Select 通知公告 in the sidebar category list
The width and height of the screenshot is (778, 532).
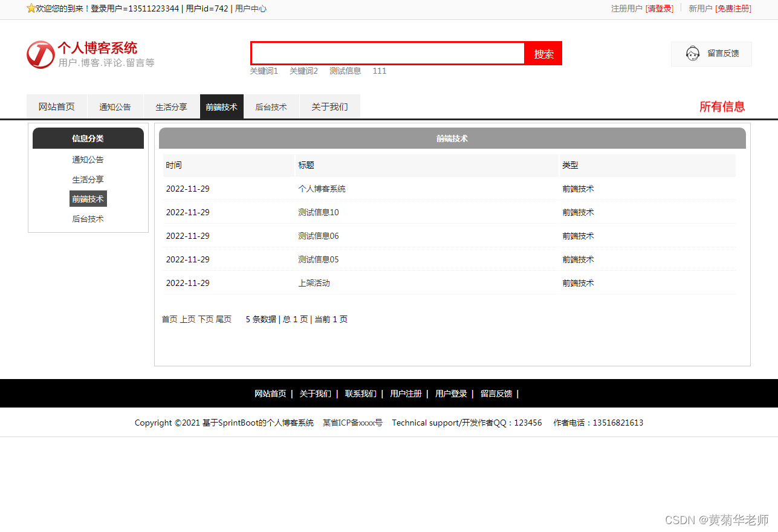(88, 159)
